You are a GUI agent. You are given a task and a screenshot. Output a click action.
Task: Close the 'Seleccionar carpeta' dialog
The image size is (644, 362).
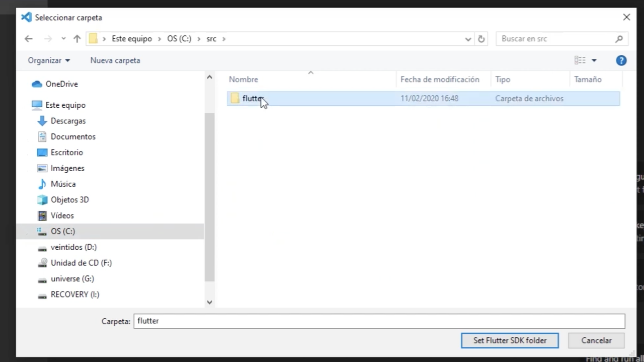click(x=626, y=17)
